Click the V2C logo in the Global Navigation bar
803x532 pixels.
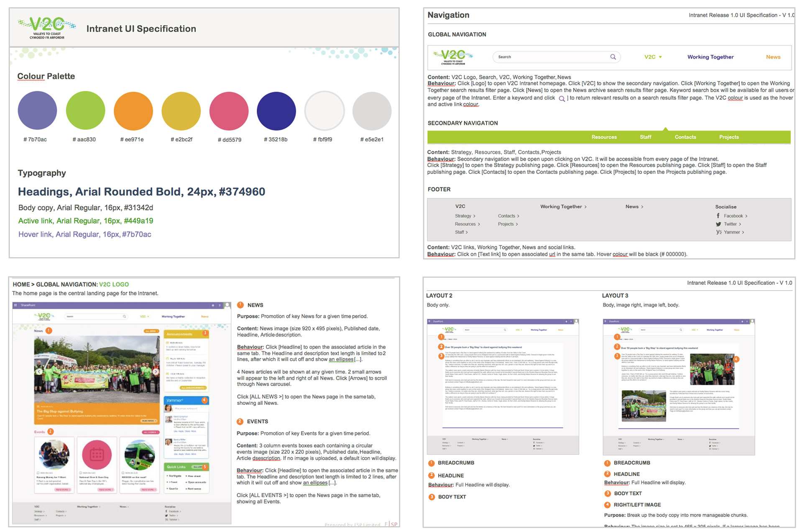(453, 57)
